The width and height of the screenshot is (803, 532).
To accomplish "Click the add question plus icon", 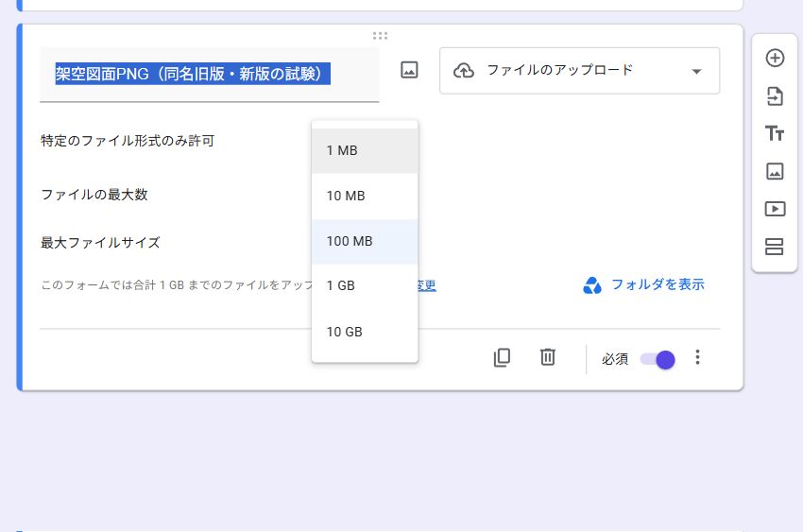I will click(775, 58).
